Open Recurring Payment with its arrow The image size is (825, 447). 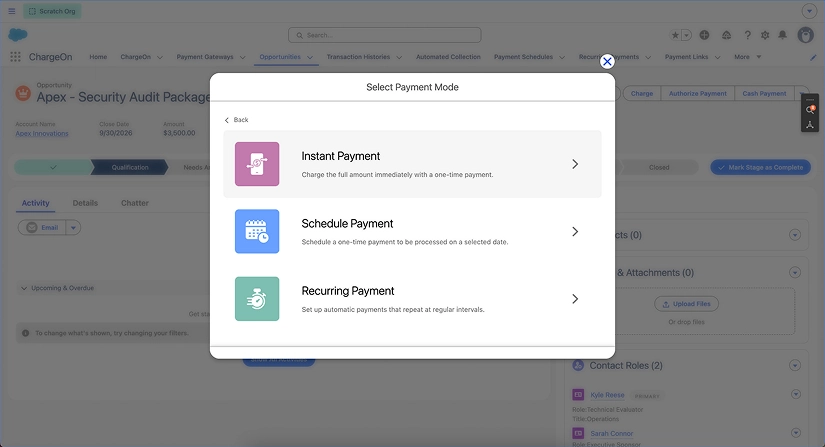tap(575, 299)
